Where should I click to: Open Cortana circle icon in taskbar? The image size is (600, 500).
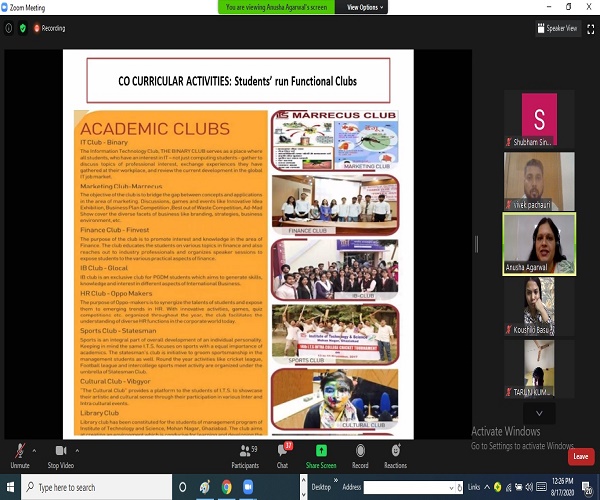[183, 487]
